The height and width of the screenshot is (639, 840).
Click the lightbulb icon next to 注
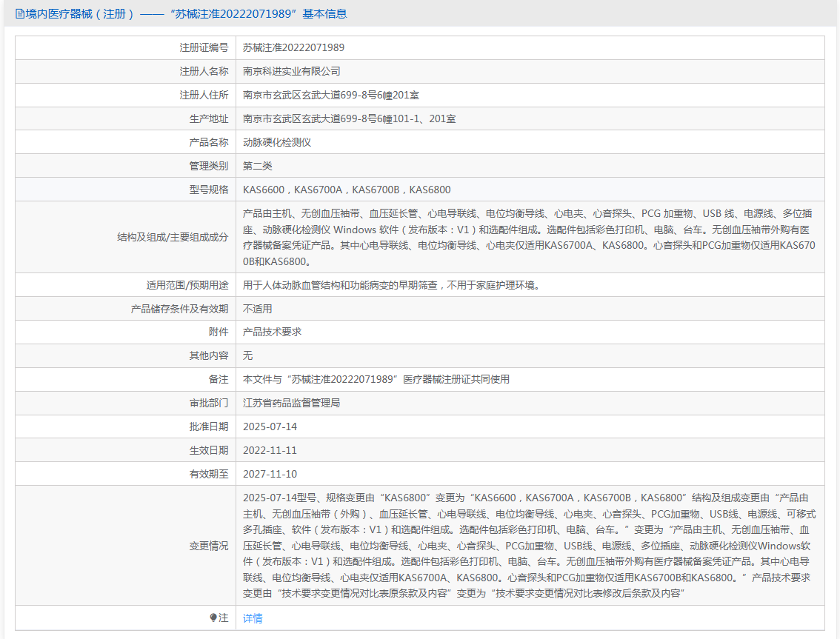pyautogui.click(x=213, y=618)
